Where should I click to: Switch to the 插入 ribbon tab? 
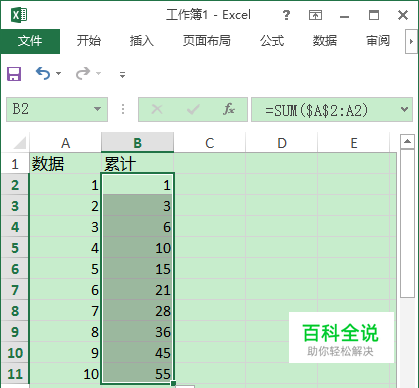[x=142, y=41]
